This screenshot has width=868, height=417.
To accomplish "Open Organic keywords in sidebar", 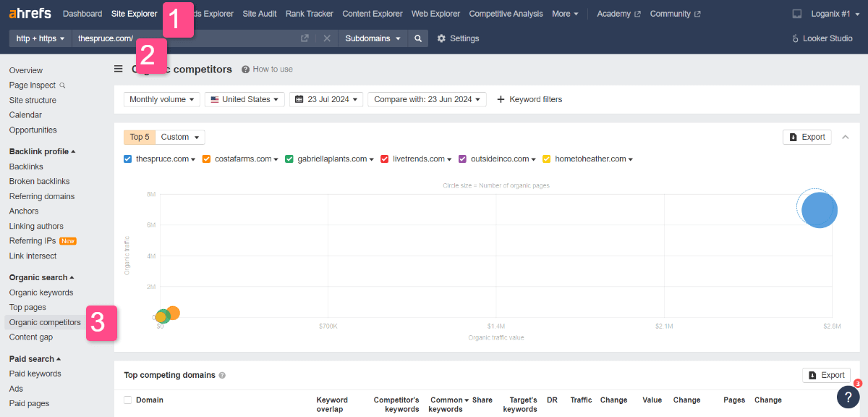I will 41,292.
